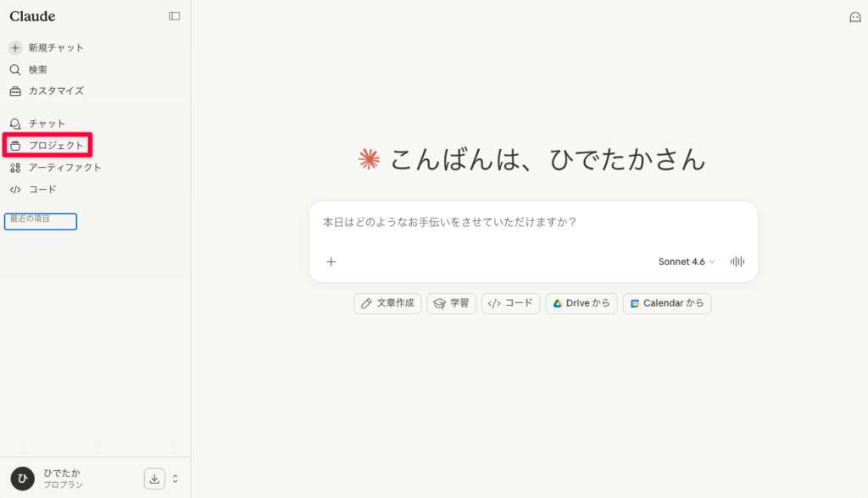Screen dimensions: 868x498
Task: Expand the chevron beside the download icon
Action: tap(175, 479)
